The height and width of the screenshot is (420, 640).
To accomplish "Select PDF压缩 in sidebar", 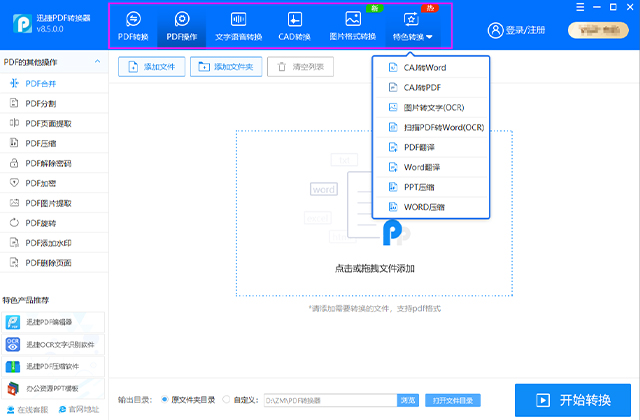I will pyautogui.click(x=54, y=143).
